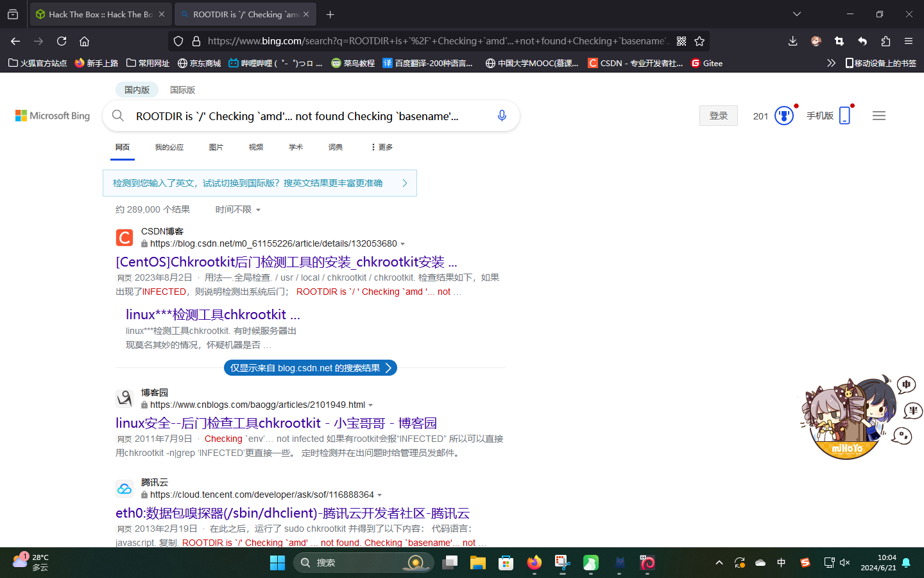This screenshot has width=924, height=578.
Task: Generate QR code for this page
Action: (681, 41)
